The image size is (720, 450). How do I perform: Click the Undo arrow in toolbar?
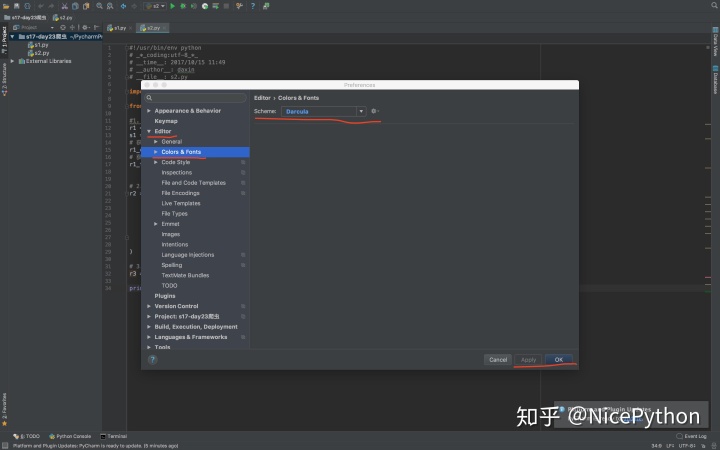[x=41, y=6]
